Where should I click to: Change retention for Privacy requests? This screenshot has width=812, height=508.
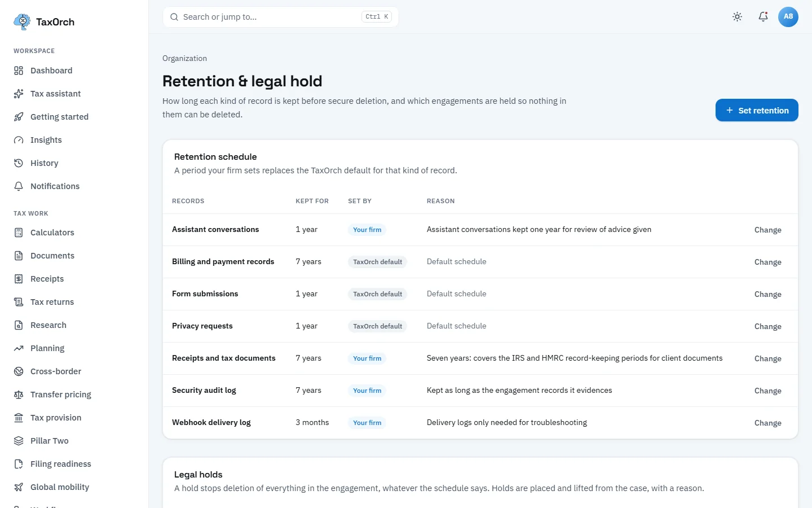(768, 326)
